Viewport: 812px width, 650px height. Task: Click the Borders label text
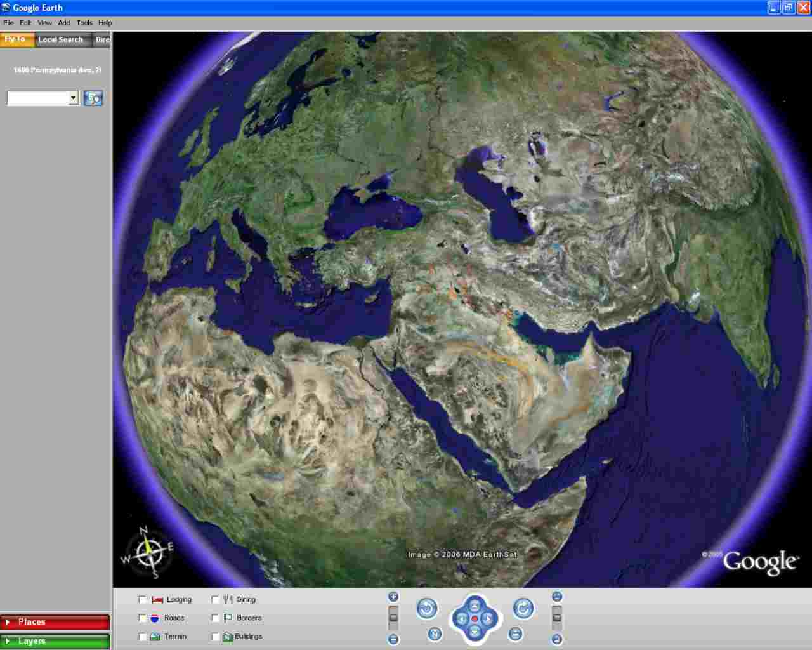(x=249, y=618)
